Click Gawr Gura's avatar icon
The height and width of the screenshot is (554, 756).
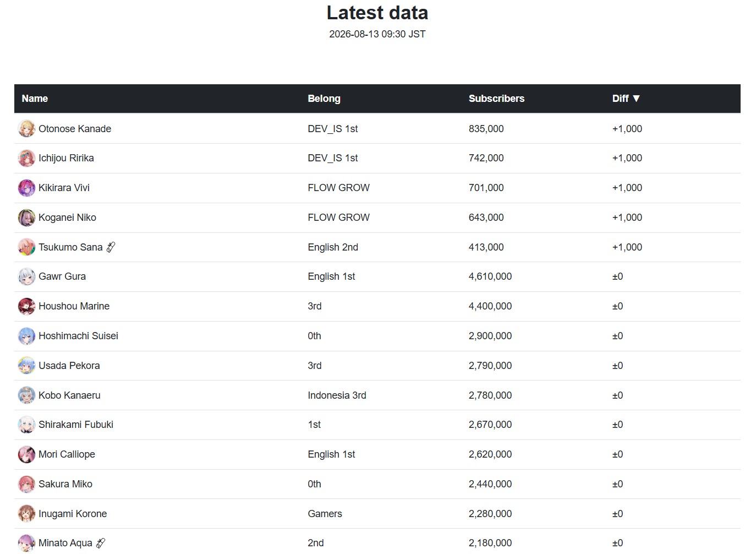[26, 276]
